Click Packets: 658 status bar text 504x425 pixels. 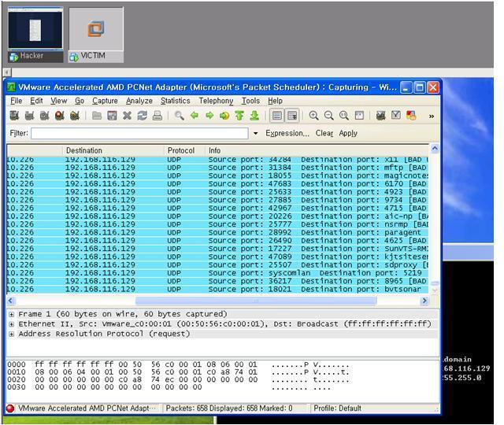pyautogui.click(x=229, y=408)
